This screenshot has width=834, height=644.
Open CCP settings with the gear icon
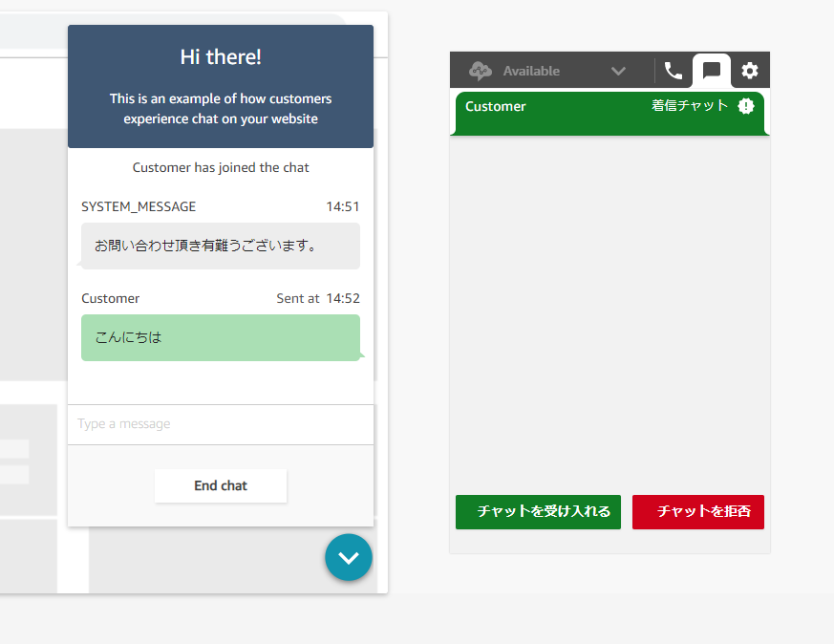pos(749,70)
